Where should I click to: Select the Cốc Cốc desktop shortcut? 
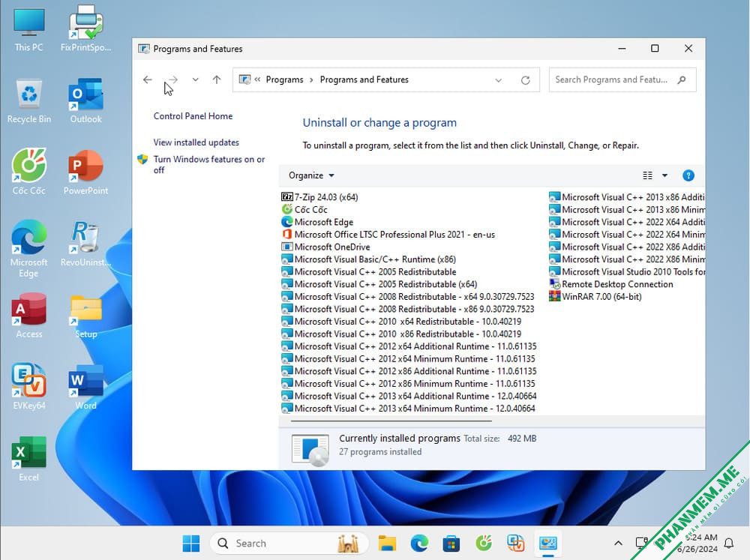(28, 172)
